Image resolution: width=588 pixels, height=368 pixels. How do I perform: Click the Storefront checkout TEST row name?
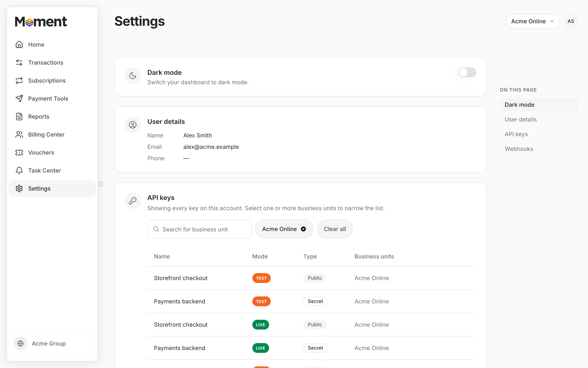point(180,278)
